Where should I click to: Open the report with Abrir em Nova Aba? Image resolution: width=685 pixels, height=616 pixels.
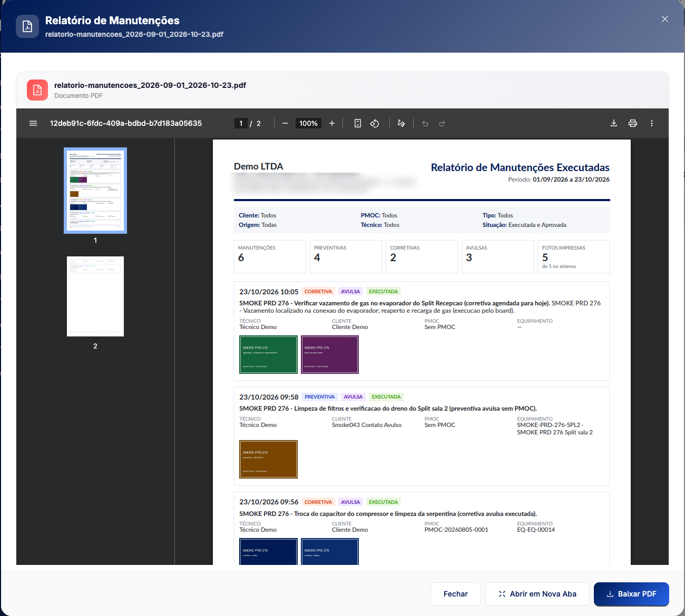click(537, 594)
